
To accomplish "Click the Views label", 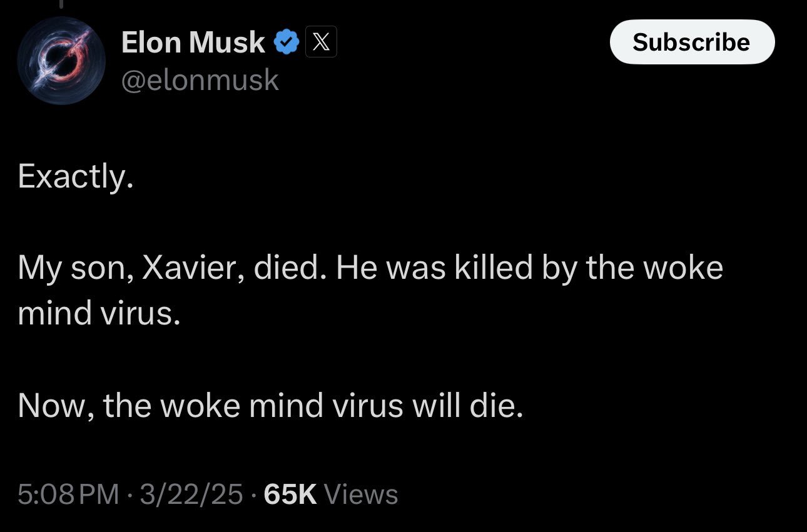I will coord(361,494).
